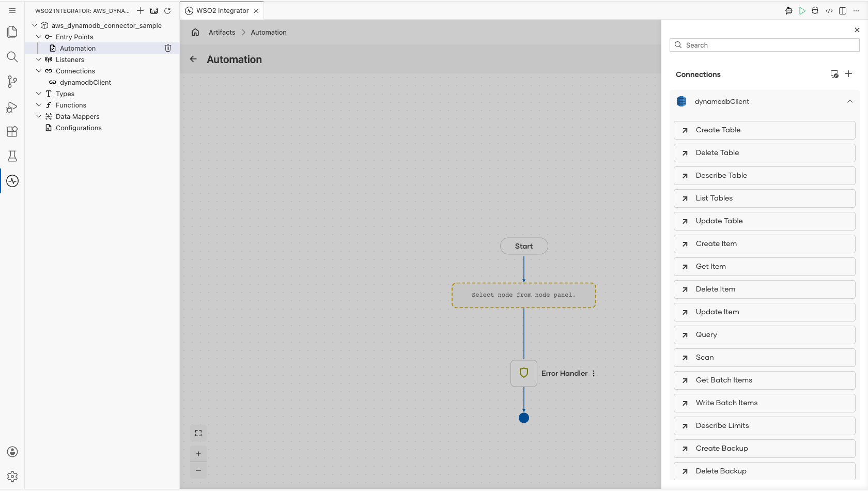This screenshot has width=868, height=491.
Task: Open the Testing flask view
Action: [x=12, y=156]
